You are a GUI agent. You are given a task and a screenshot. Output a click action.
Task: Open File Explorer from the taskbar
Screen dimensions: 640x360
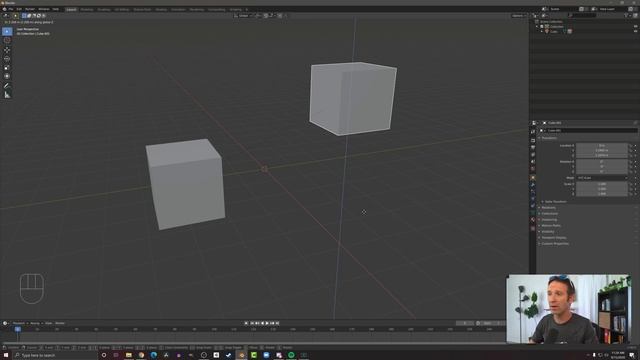(129, 355)
